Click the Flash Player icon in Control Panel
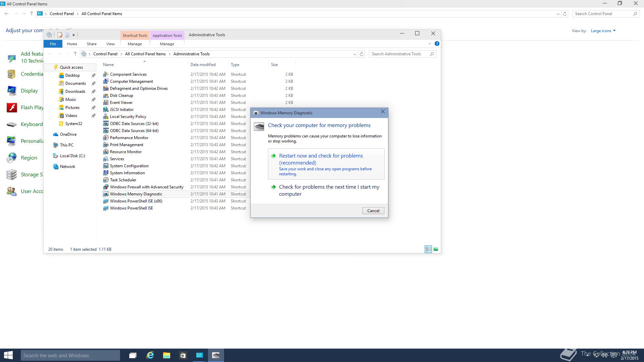The width and height of the screenshot is (644, 362). pos(12,108)
